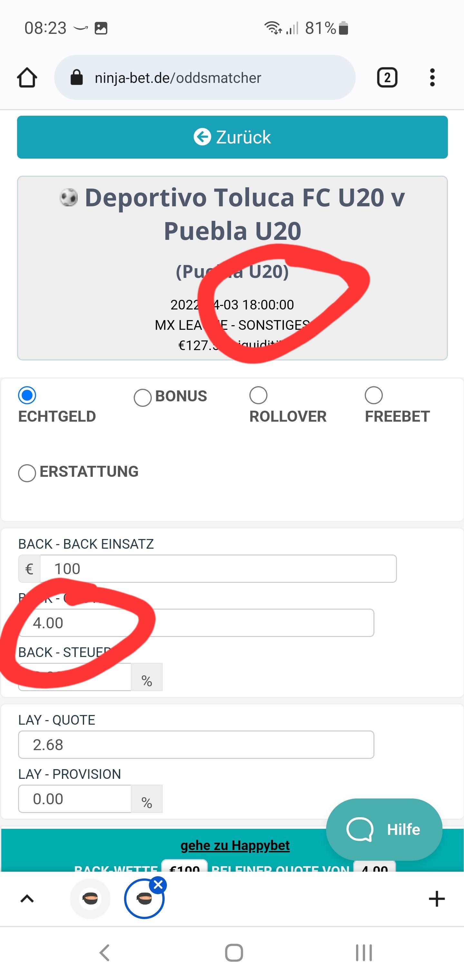Tap the browser home icon
The width and height of the screenshot is (464, 980).
(x=27, y=78)
